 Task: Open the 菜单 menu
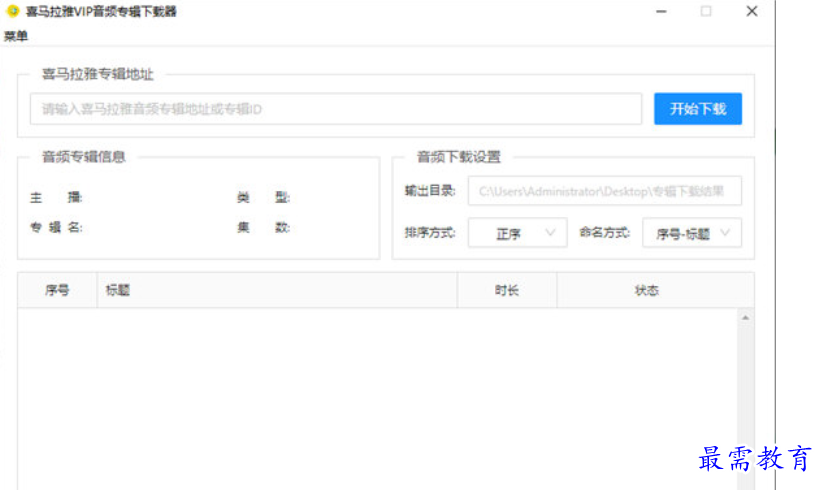click(16, 36)
